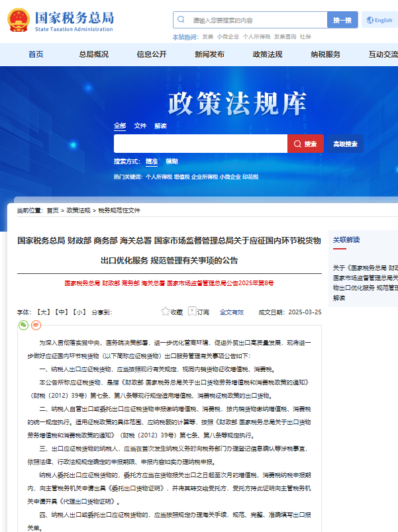
Task: Set font size to 小
Action: [x=79, y=312]
